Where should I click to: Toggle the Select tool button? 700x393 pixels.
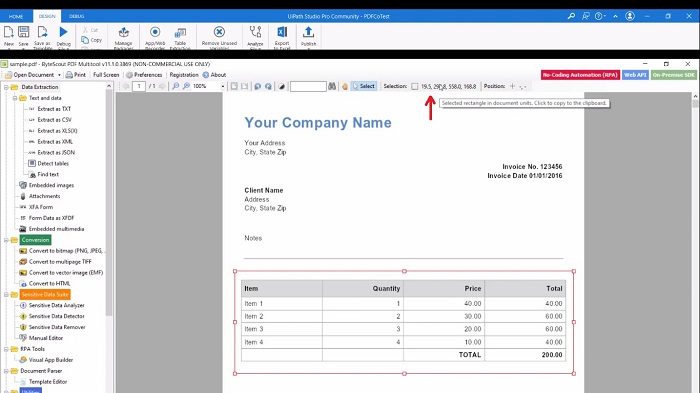coord(364,86)
